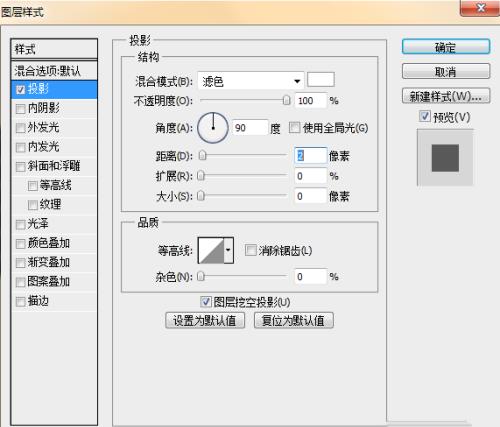Click the style preview square
Screen dimensions: 500x427
point(445,158)
